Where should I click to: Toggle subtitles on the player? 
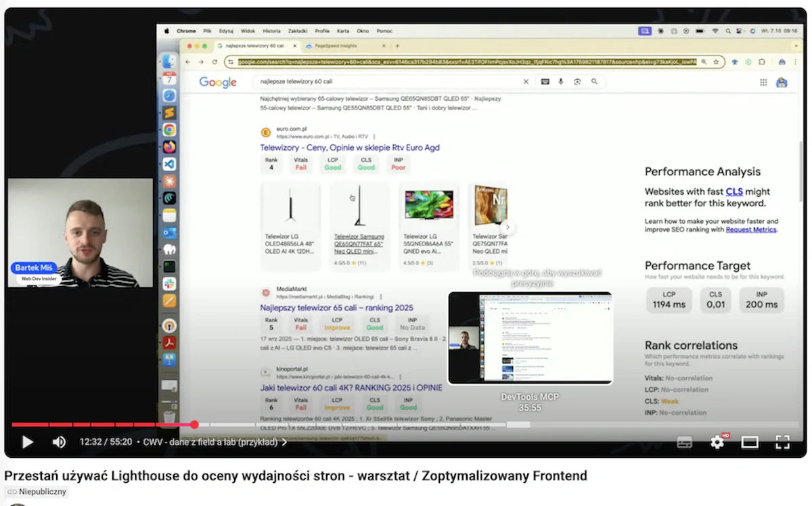click(x=685, y=442)
